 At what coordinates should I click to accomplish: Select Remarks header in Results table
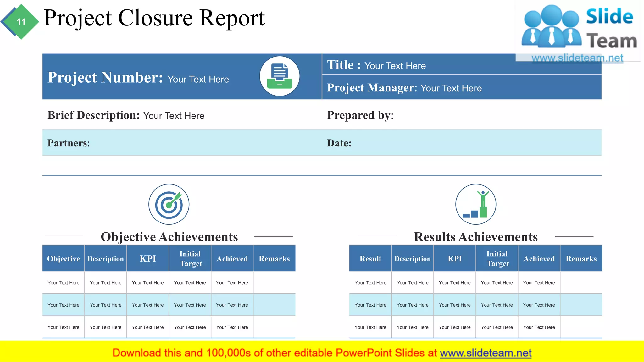click(581, 259)
